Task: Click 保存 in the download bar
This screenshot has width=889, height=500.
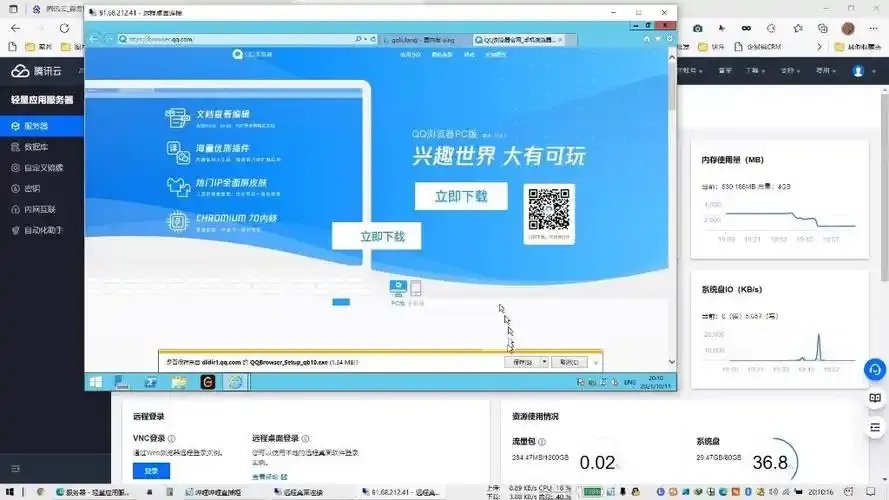Action: tap(522, 362)
